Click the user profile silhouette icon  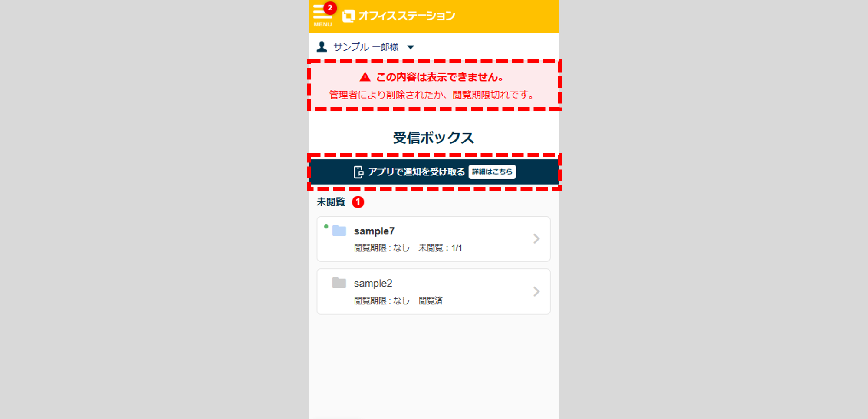(x=322, y=47)
